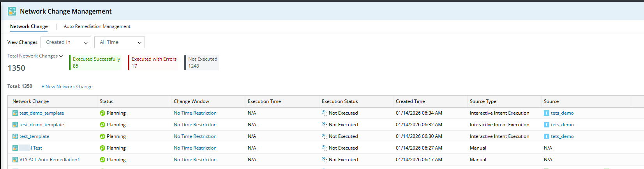Filter by the Not Executed card
Screen dimensions: 644x169
click(202, 63)
